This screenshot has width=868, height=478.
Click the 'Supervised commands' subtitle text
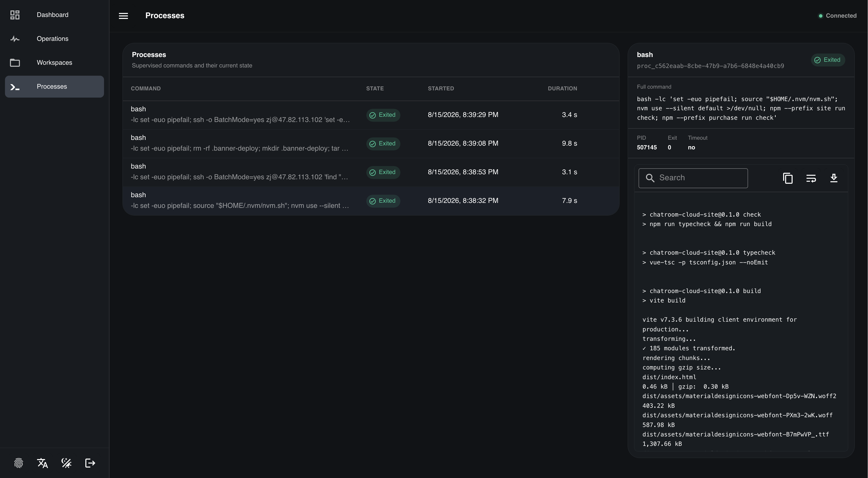(192, 66)
